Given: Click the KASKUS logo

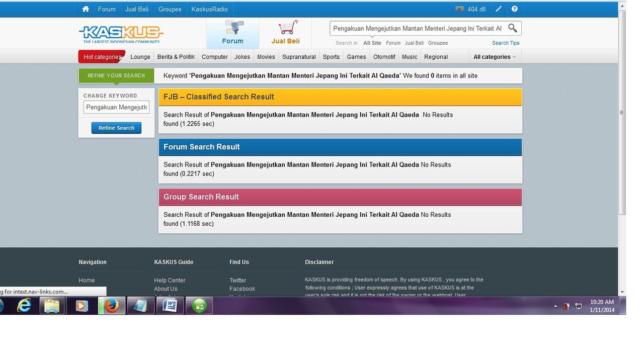Looking at the screenshot, I should [121, 34].
